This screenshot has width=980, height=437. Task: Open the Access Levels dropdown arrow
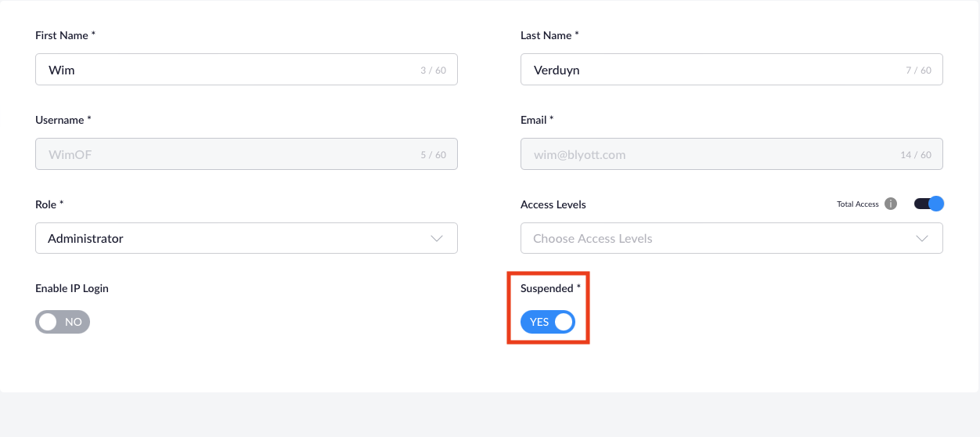pyautogui.click(x=922, y=238)
